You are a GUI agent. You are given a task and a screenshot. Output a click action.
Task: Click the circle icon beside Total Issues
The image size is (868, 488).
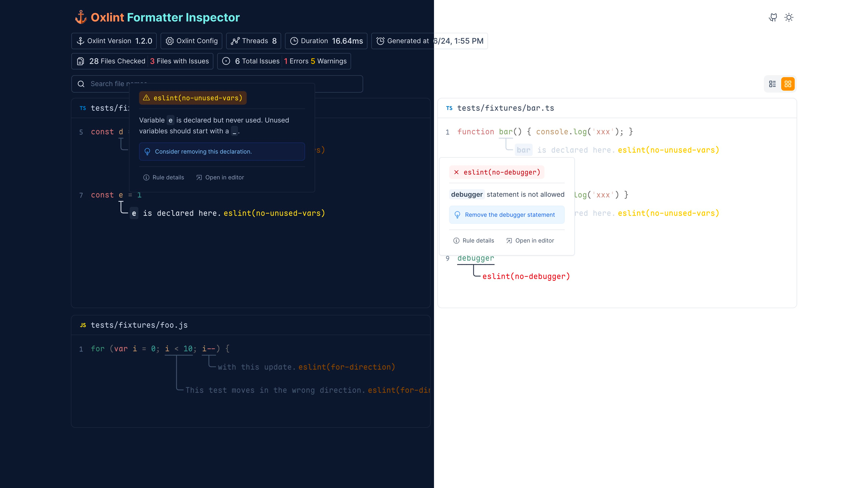point(226,61)
